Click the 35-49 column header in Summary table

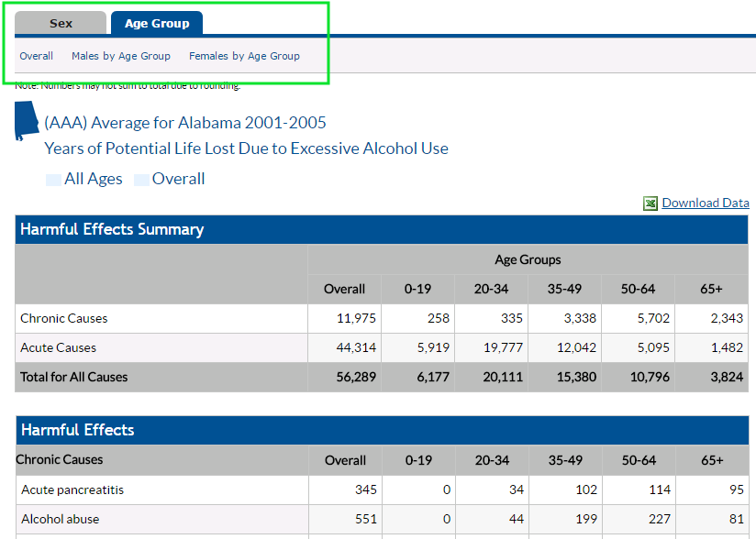point(564,289)
